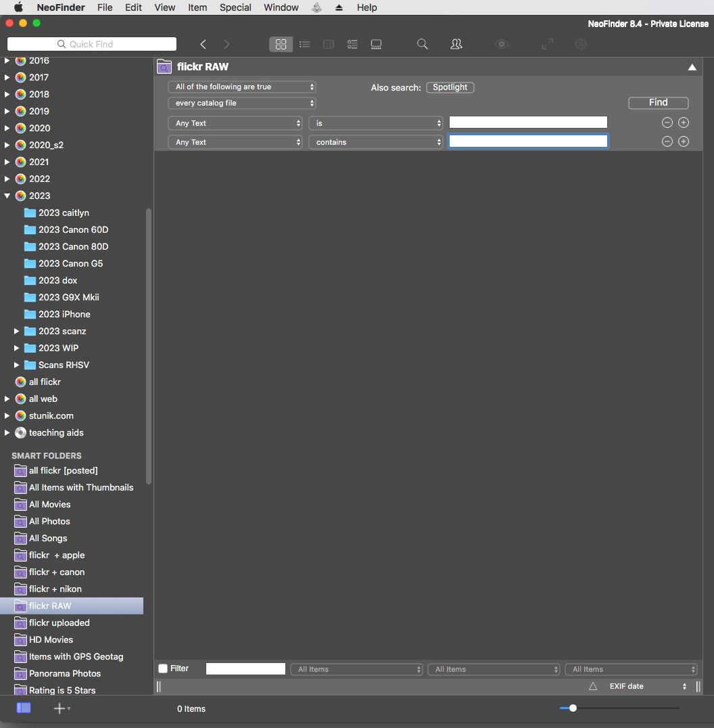The height and width of the screenshot is (728, 714).
Task: Collapse the search editor with white triangle
Action: 692,68
